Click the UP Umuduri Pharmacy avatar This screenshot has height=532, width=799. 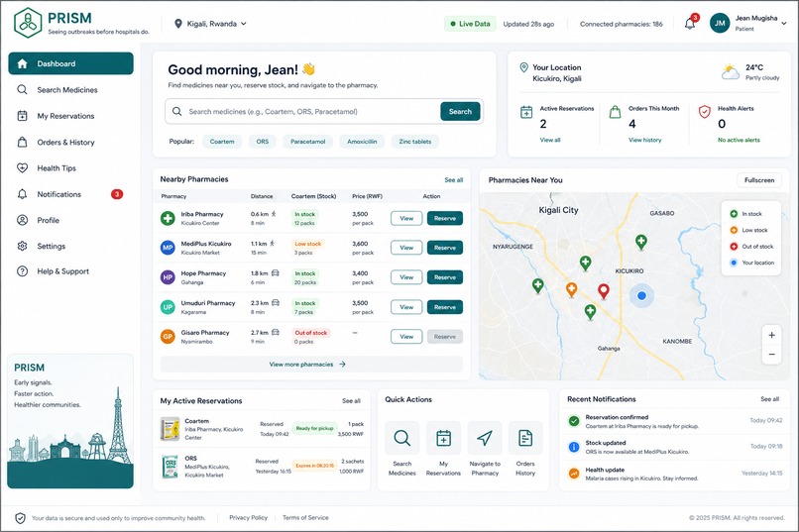(168, 307)
